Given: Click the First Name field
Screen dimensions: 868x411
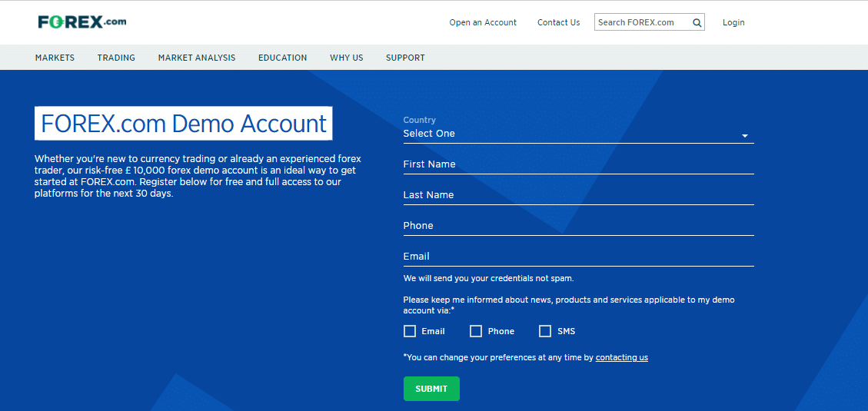Looking at the screenshot, I should pos(578,165).
